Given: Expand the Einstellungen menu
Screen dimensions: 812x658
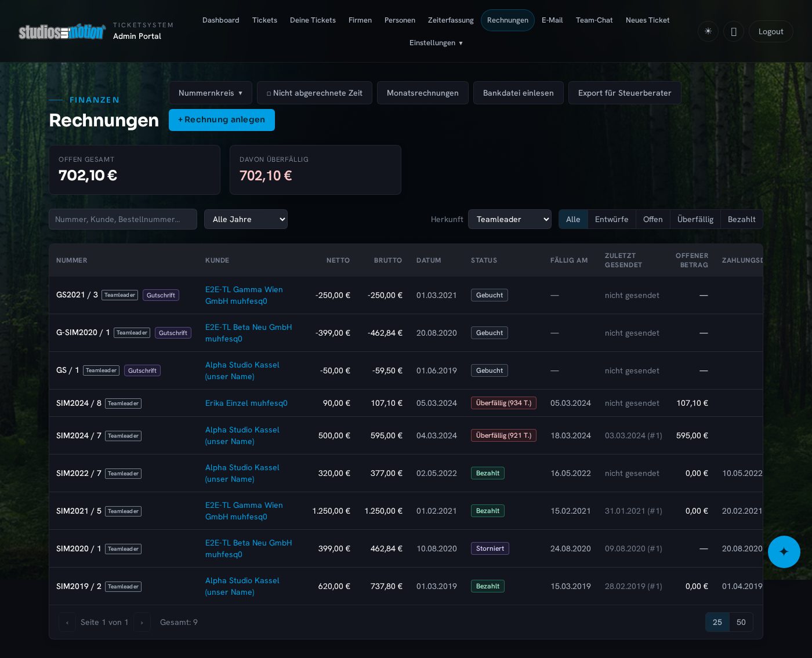Looking at the screenshot, I should tap(436, 43).
